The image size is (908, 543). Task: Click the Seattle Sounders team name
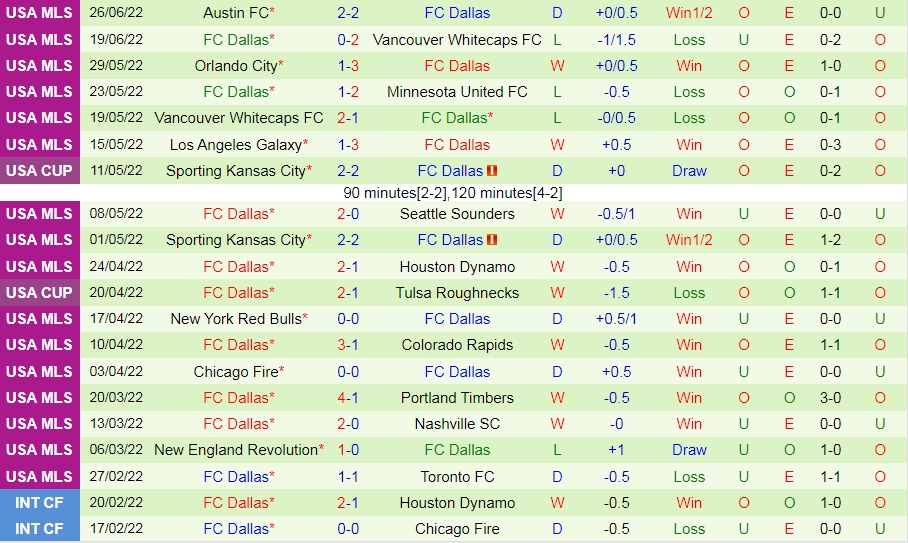click(x=457, y=214)
